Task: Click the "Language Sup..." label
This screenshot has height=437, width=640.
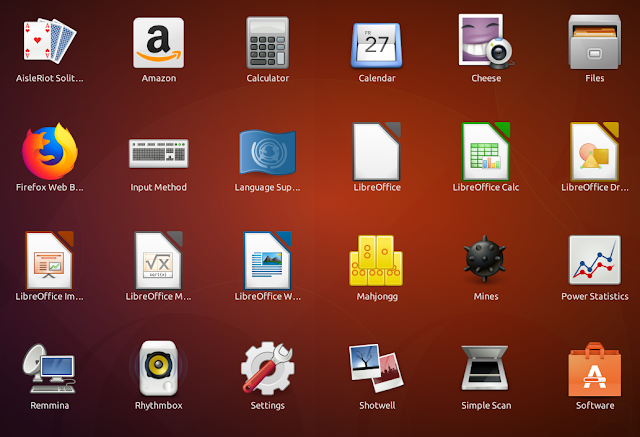Action: coord(267,188)
